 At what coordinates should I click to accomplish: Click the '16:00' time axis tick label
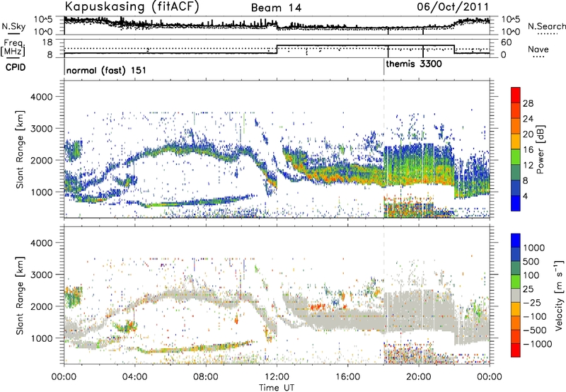[x=347, y=377]
